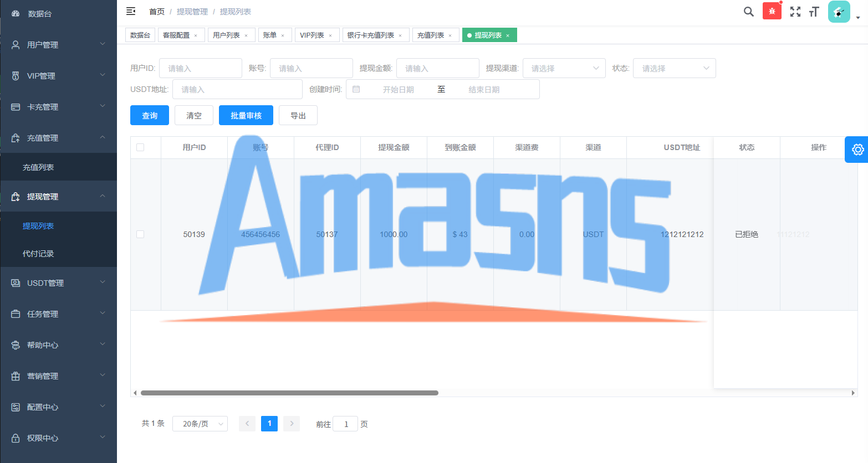Click the 清空 reset button

point(194,115)
